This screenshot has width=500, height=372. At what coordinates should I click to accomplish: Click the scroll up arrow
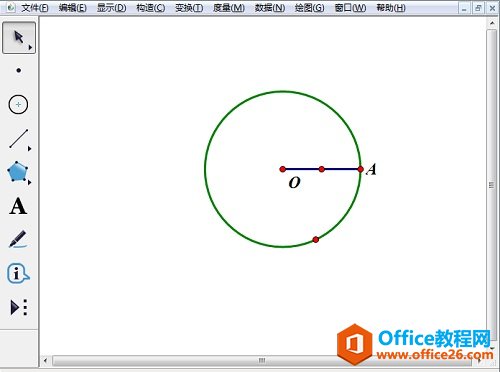pos(492,23)
